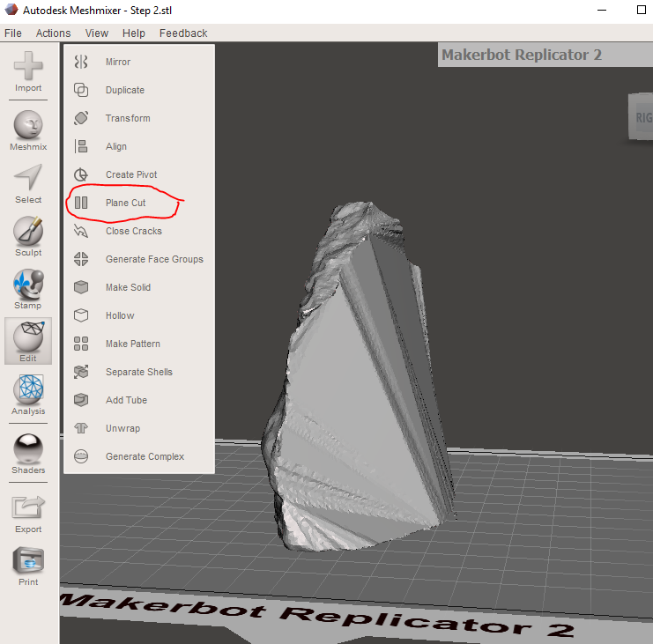The image size is (653, 644).
Task: Open the Meshmix tool
Action: 28,130
